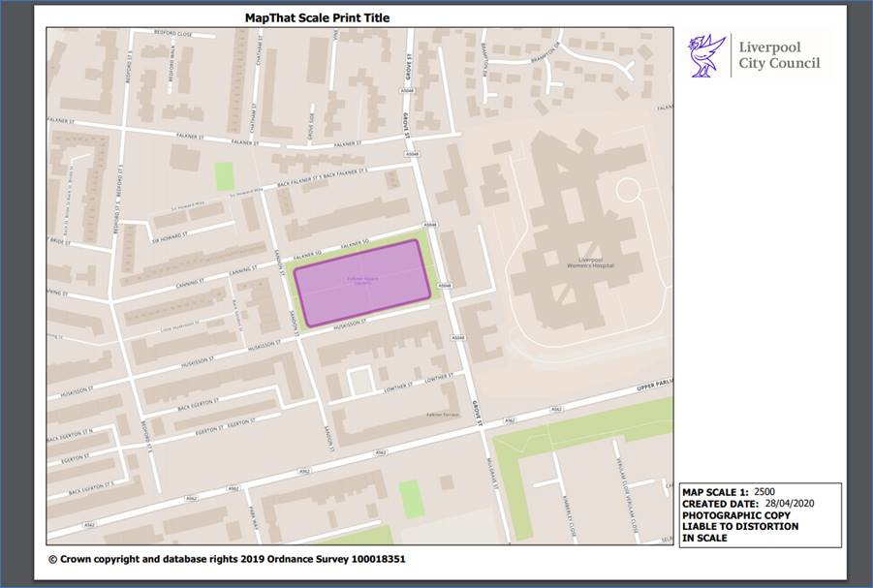Click the 'Back Sandon St' street label

[x=237, y=316]
